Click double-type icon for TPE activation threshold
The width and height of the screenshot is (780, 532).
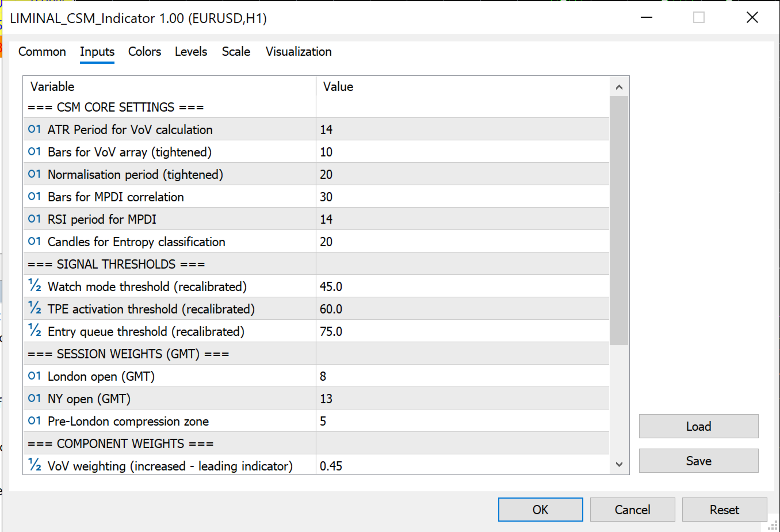[x=35, y=308]
